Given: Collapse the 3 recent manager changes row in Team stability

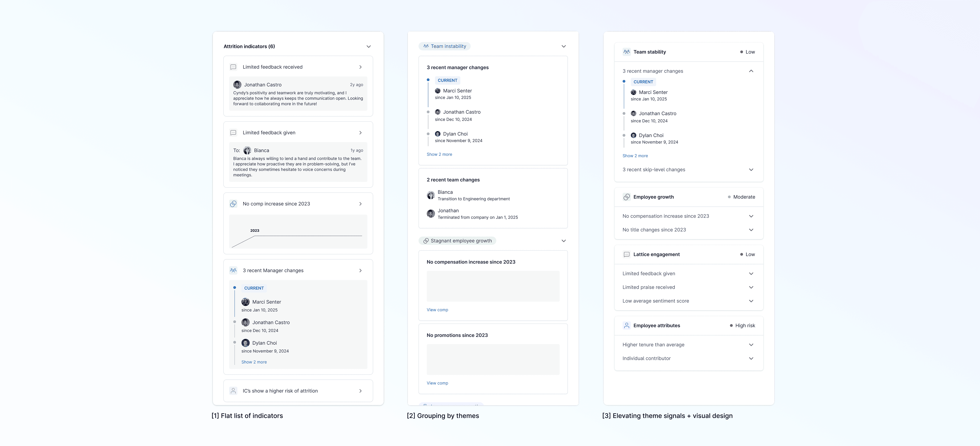Looking at the screenshot, I should pos(751,71).
